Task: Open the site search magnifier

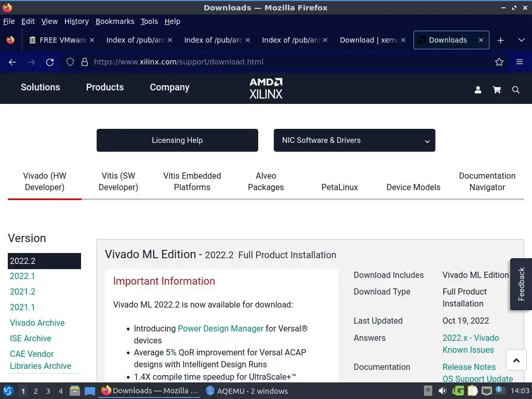Action: point(516,90)
